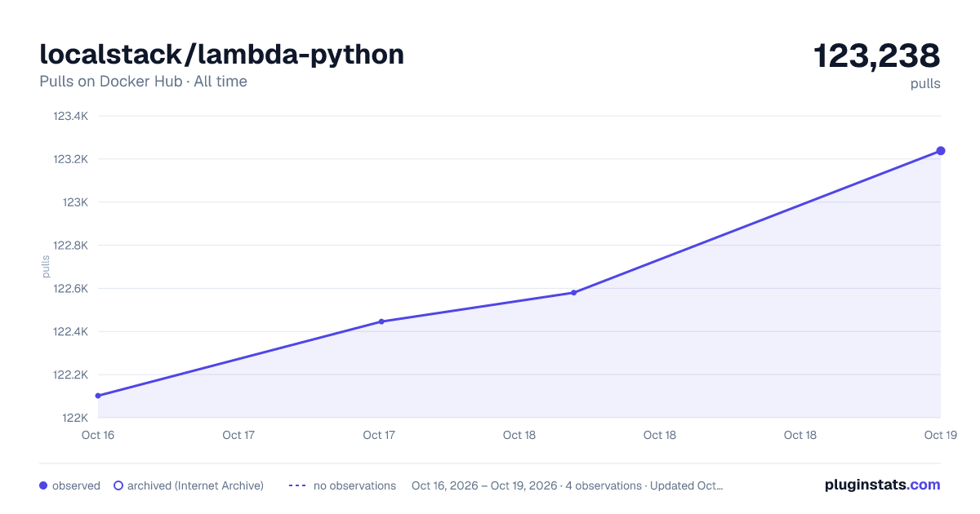The width and height of the screenshot is (980, 514).
Task: Click the no observations legend text
Action: 354,485
